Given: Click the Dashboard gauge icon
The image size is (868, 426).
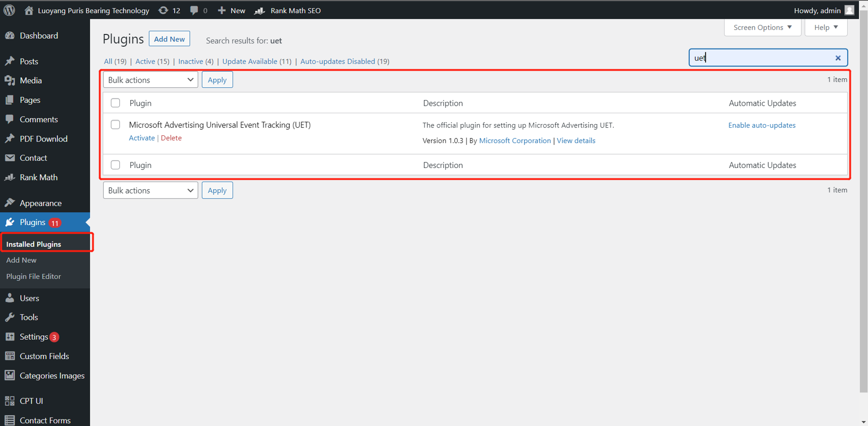Looking at the screenshot, I should (x=10, y=35).
